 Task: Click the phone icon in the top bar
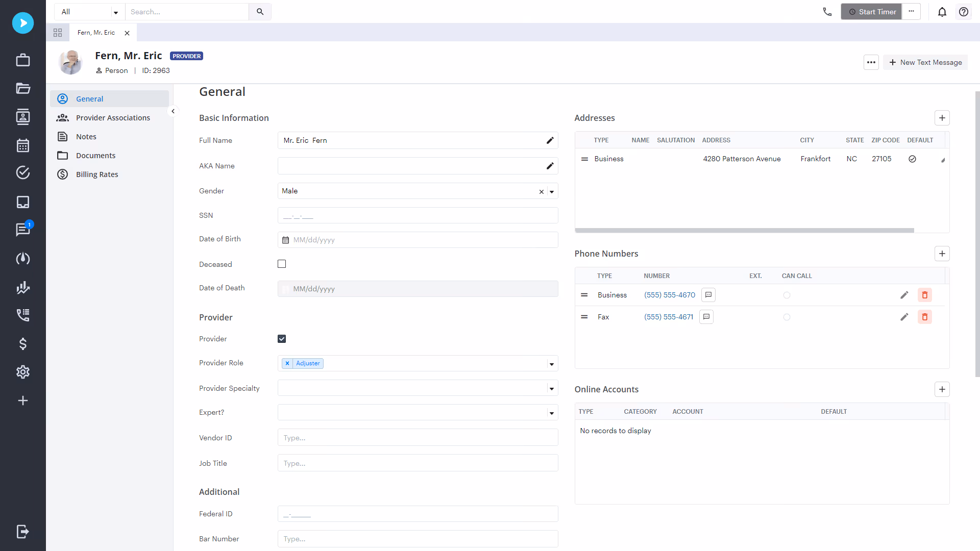(x=827, y=12)
